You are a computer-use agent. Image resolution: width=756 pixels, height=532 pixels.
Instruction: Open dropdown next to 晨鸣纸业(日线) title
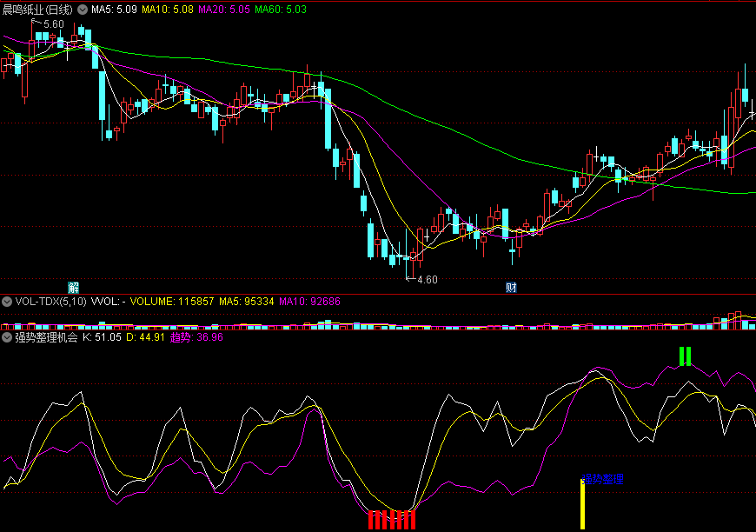click(x=83, y=10)
